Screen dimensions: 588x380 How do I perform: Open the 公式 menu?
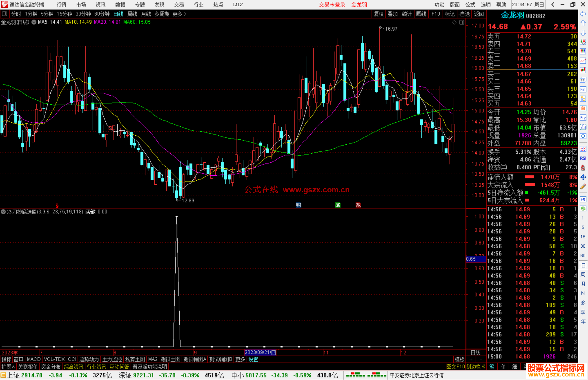click(x=470, y=5)
